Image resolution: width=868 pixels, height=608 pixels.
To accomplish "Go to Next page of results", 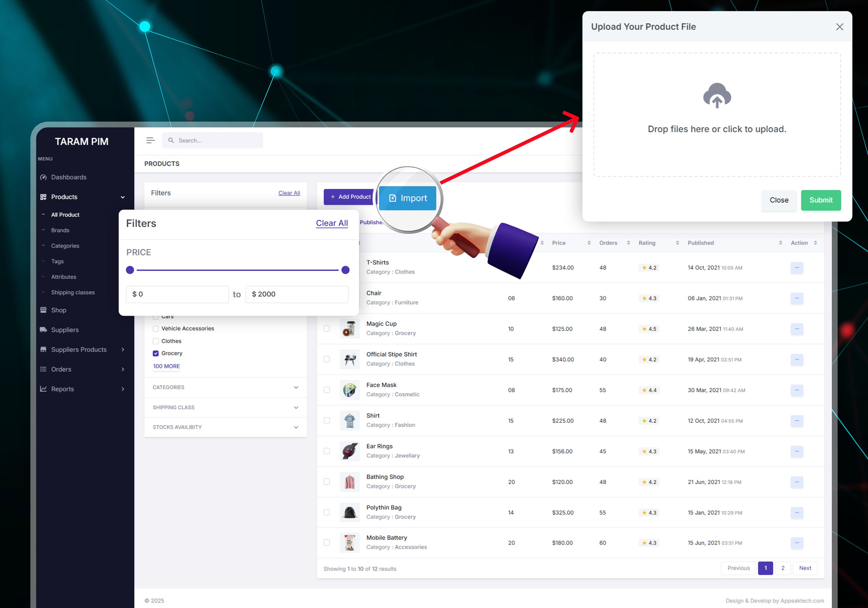I will [x=805, y=568].
